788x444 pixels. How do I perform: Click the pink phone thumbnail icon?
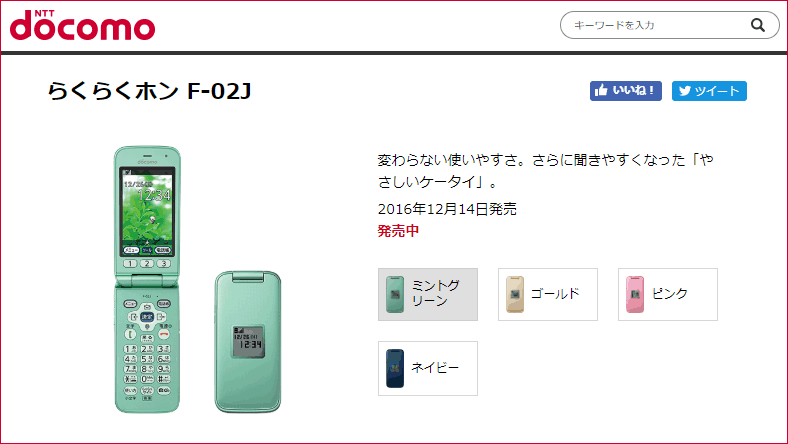(635, 294)
